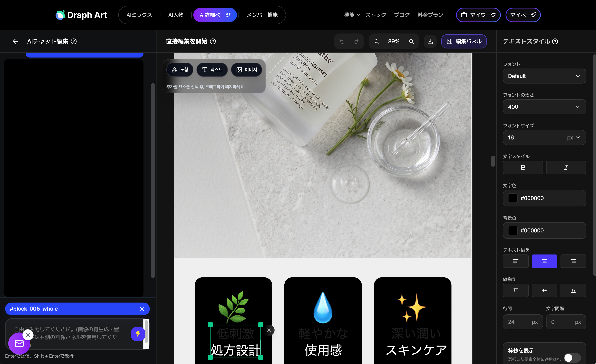Click the plant leaf emoji icon
This screenshot has width=596, height=364.
pyautogui.click(x=233, y=307)
